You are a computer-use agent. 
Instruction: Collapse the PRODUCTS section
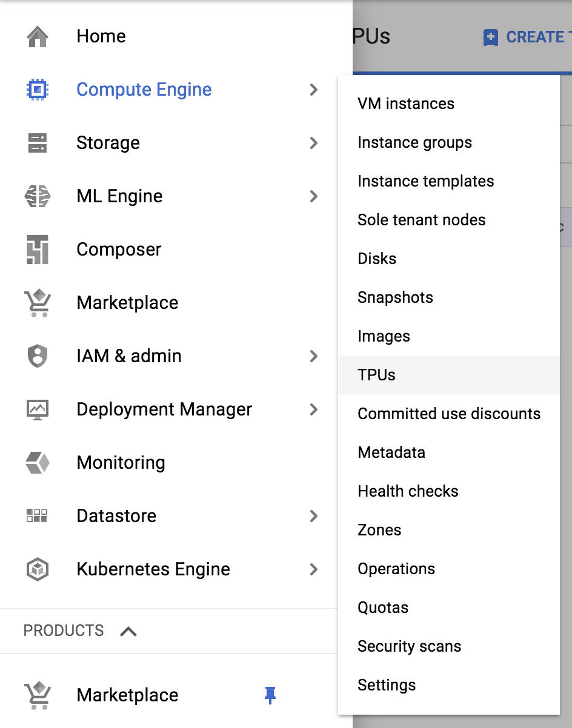128,630
